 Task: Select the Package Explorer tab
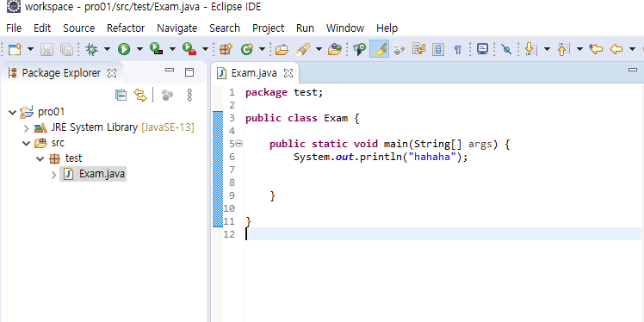[x=61, y=73]
